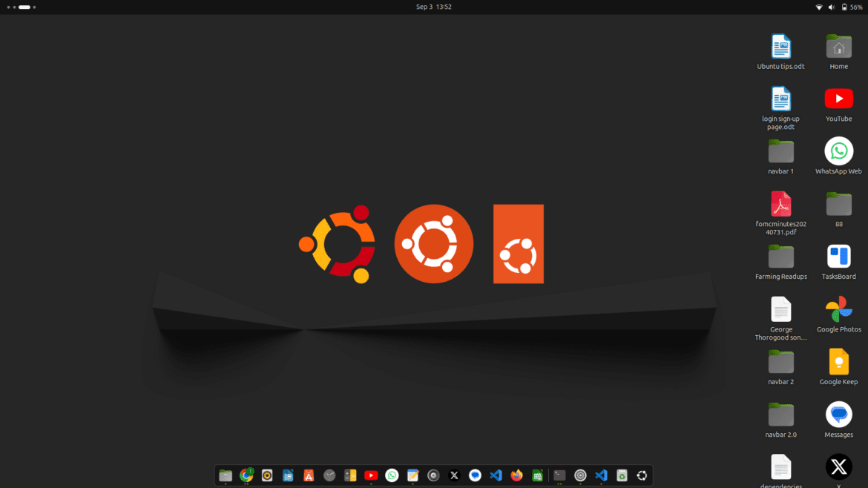
Task: Click the volume icon in system tray
Action: click(x=832, y=7)
